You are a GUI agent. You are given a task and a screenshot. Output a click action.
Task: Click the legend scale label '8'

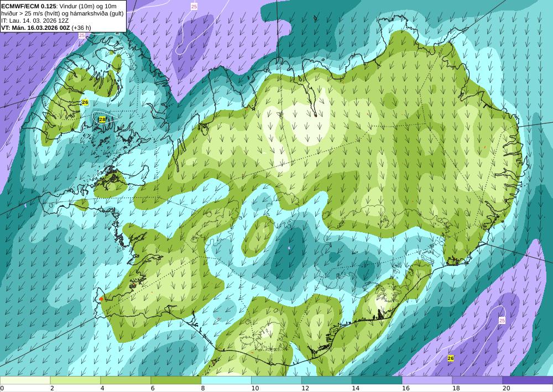click(x=203, y=389)
